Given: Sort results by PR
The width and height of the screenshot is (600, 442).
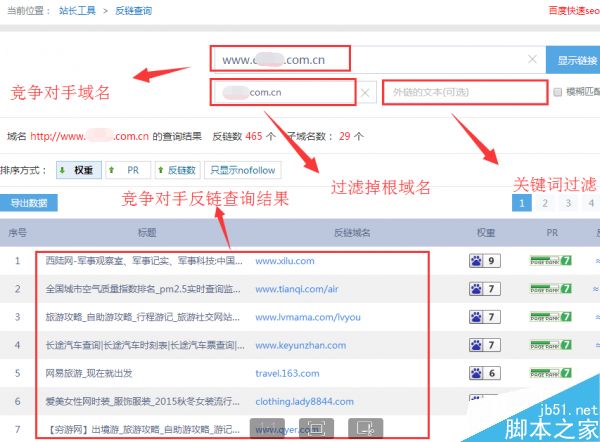Looking at the screenshot, I should click(127, 172).
